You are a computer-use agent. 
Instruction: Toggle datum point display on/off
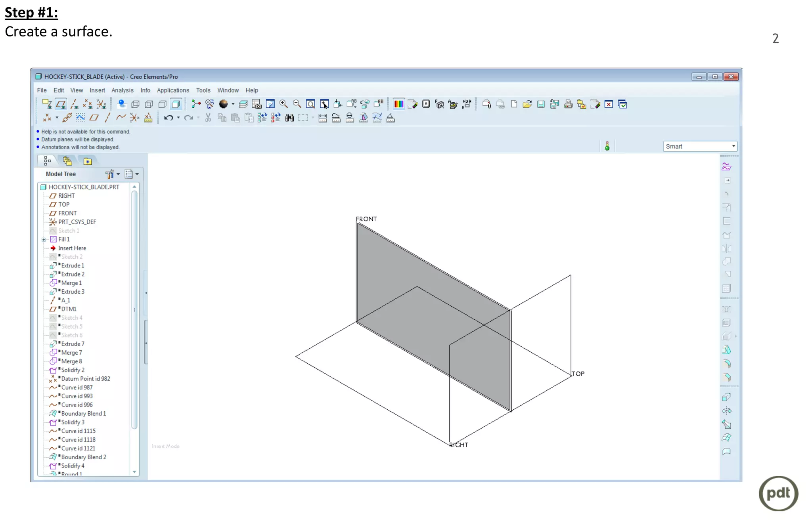(x=88, y=104)
